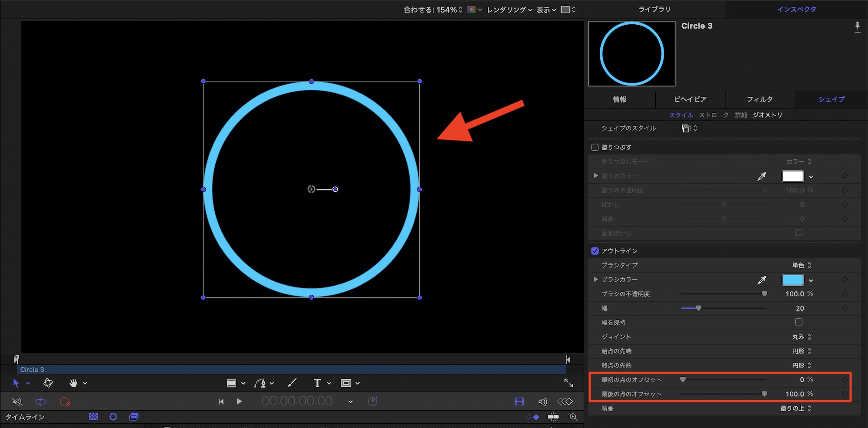Check the 幅を保持 checkbox
The height and width of the screenshot is (428, 868).
point(799,322)
